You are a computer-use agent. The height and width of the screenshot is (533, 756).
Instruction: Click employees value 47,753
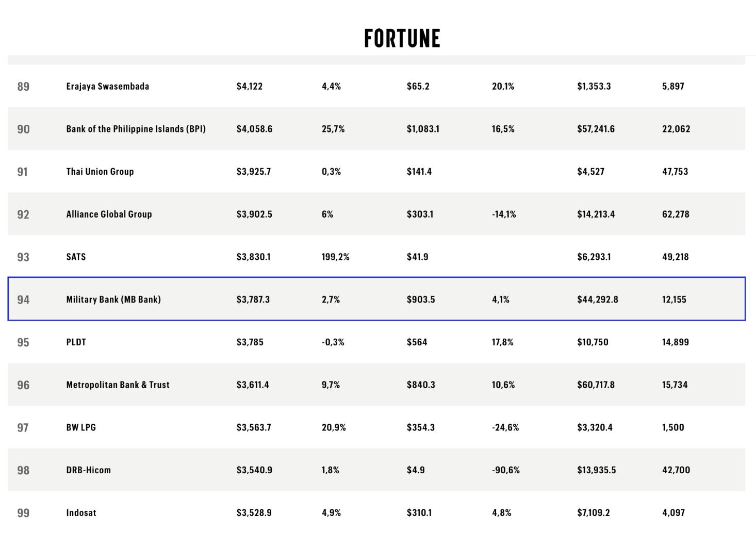tap(676, 172)
